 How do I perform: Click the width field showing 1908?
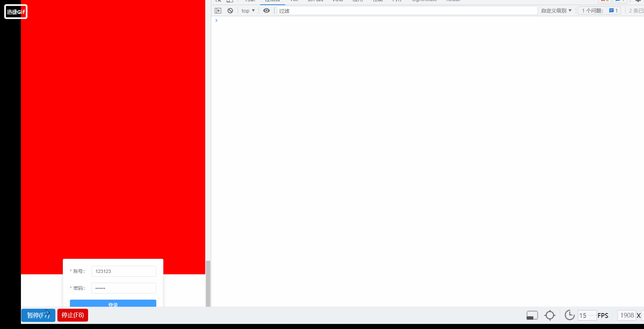(627, 315)
